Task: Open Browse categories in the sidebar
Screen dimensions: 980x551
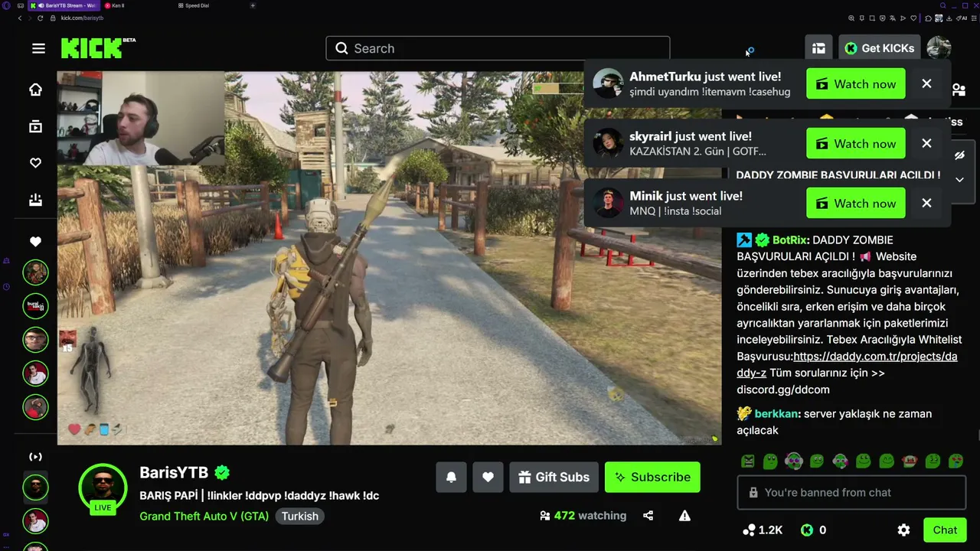Action: pyautogui.click(x=35, y=126)
